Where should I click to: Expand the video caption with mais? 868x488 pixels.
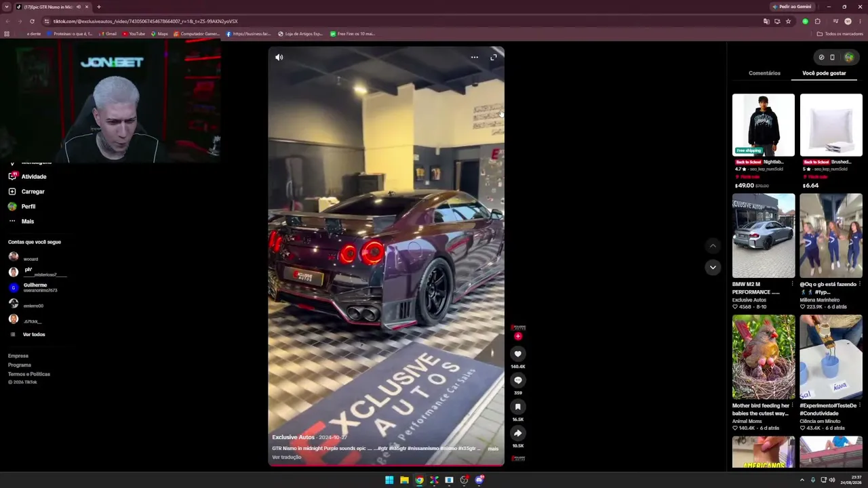coord(493,449)
